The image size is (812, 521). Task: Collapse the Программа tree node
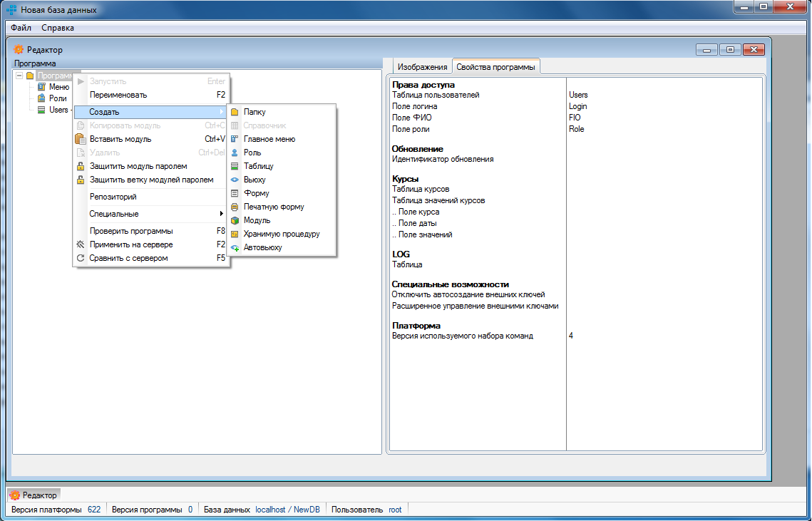[x=19, y=76]
